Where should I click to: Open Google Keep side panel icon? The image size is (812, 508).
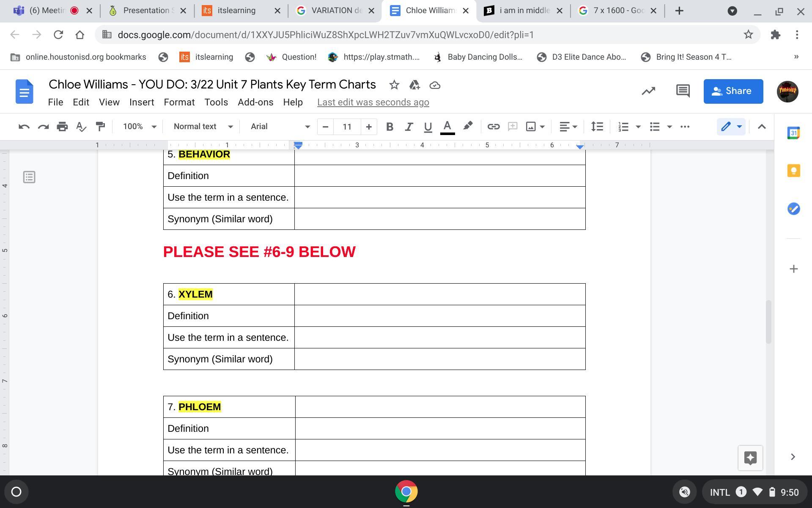point(793,171)
